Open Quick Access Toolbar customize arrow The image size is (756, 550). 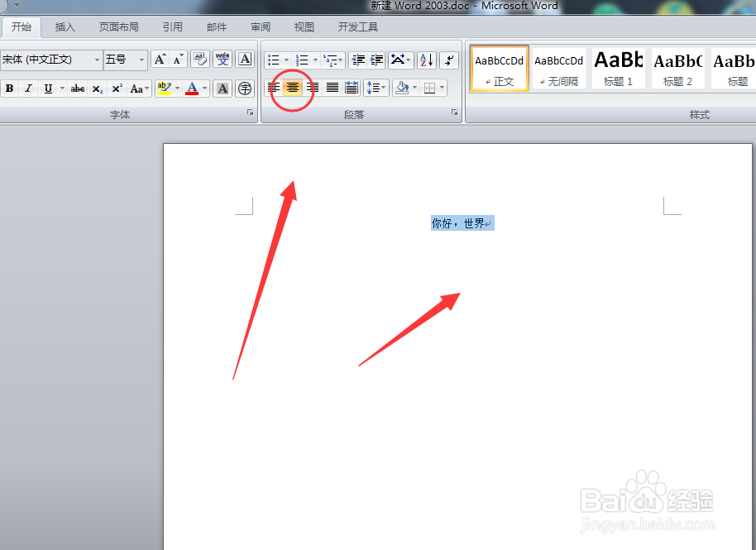click(17, 5)
